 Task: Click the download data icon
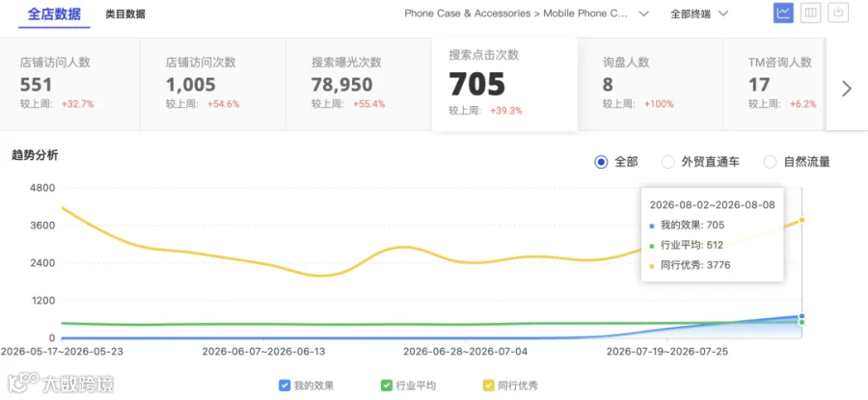[838, 13]
